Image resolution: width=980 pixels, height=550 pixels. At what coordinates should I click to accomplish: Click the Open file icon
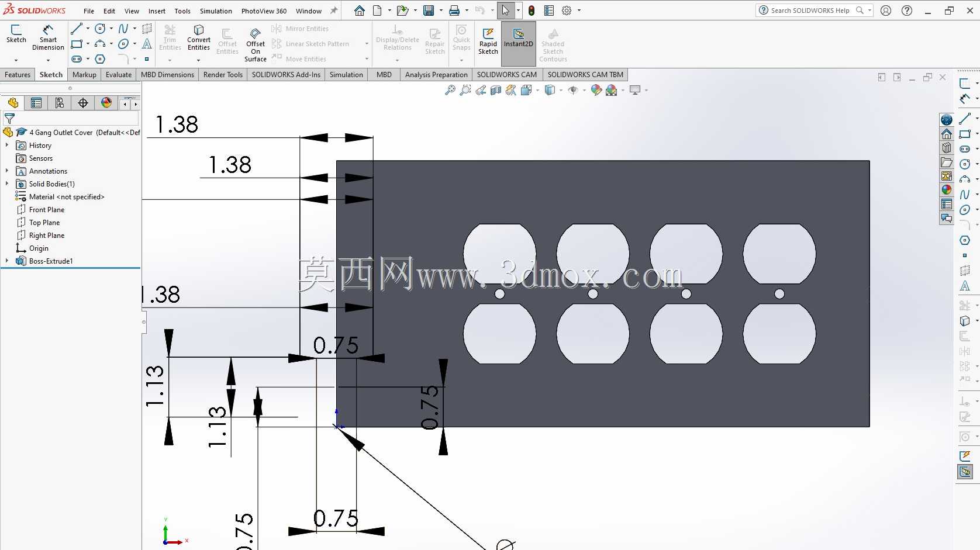(x=402, y=11)
